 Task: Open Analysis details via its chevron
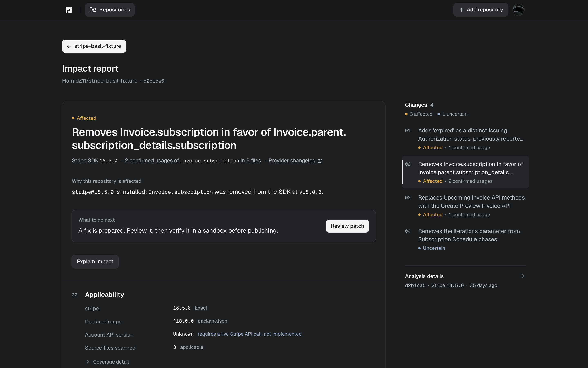(523, 276)
